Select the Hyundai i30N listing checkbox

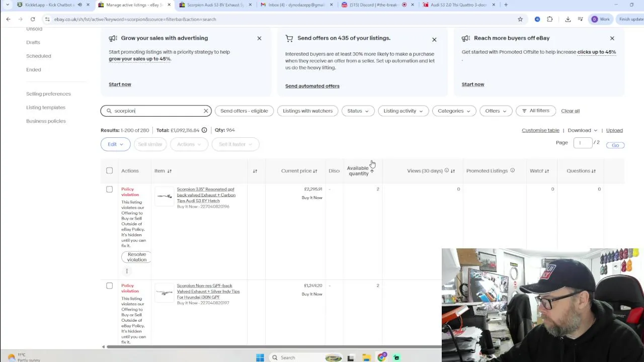(x=109, y=286)
